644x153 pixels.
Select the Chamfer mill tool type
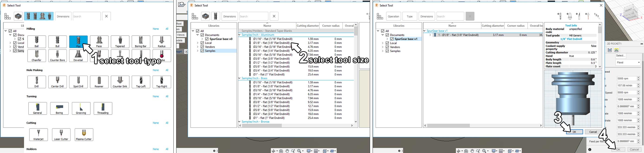click(37, 56)
